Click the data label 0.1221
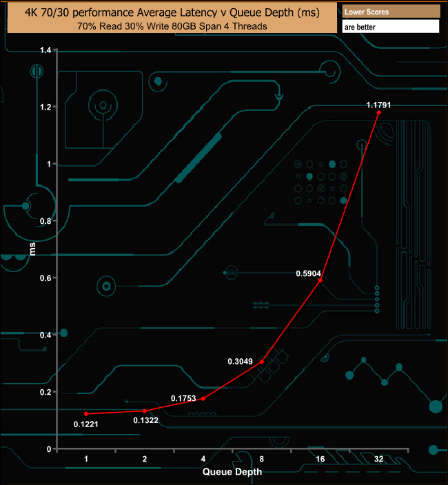 pyautogui.click(x=85, y=424)
